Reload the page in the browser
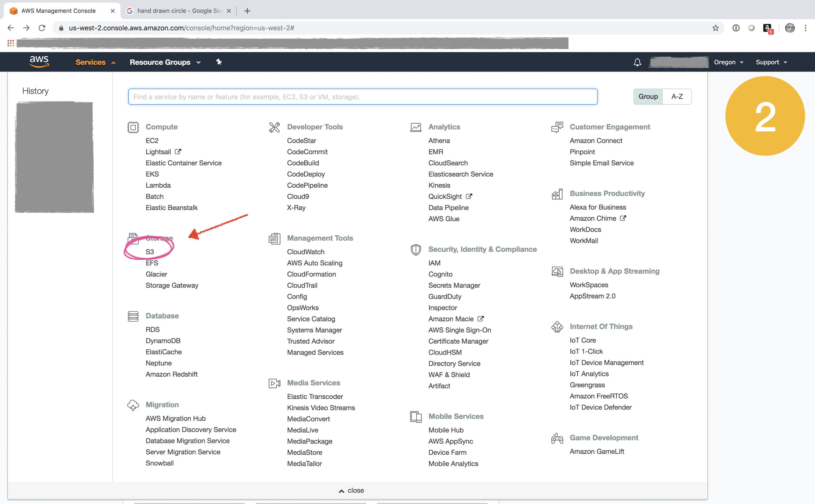The width and height of the screenshot is (815, 504). click(42, 28)
